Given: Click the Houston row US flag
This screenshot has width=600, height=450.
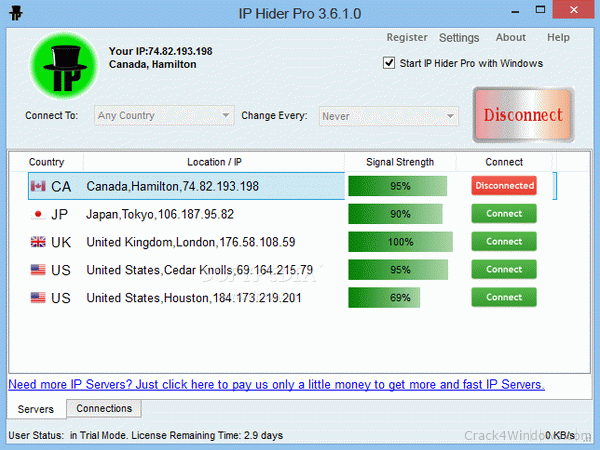Looking at the screenshot, I should [38, 298].
